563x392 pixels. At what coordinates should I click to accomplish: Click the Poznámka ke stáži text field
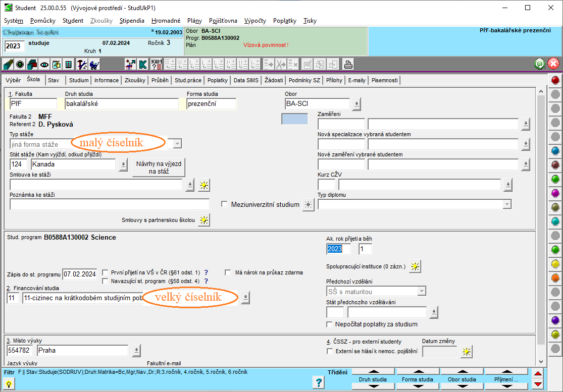(x=110, y=204)
